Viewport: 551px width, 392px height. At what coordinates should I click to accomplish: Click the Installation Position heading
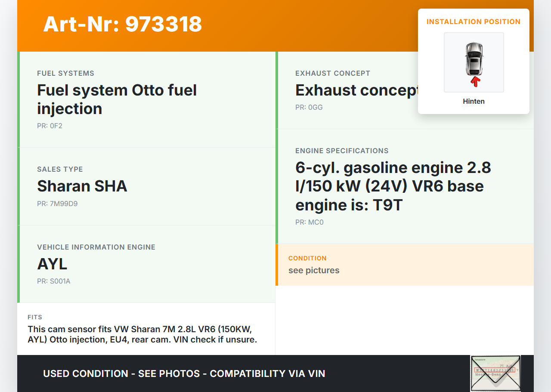[474, 22]
